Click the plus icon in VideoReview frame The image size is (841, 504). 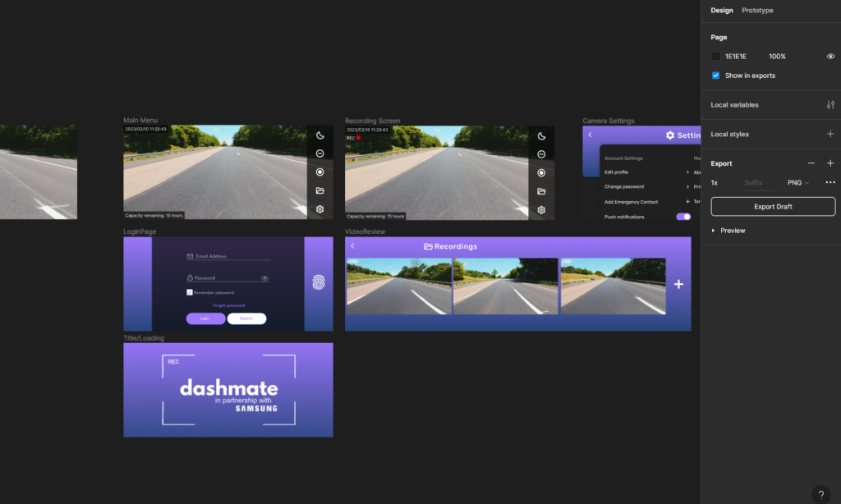tap(678, 284)
